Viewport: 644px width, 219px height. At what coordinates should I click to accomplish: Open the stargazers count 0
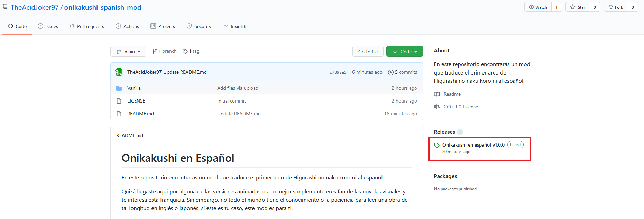click(595, 7)
